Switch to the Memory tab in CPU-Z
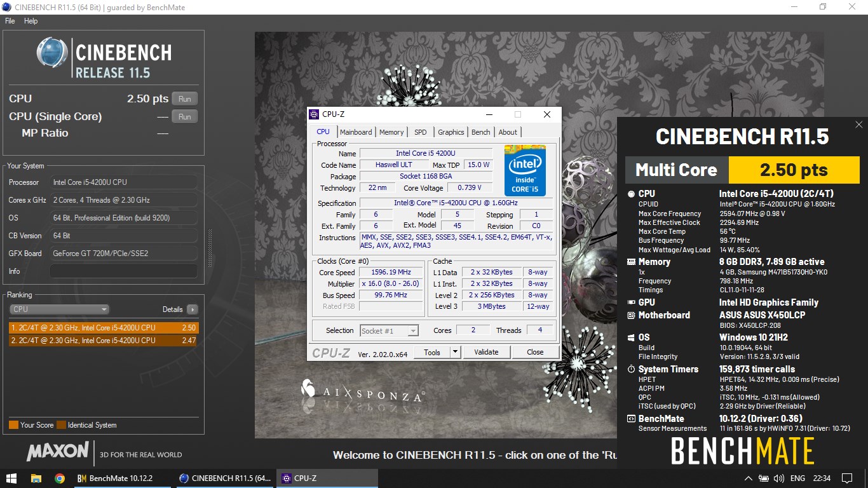 coord(391,132)
